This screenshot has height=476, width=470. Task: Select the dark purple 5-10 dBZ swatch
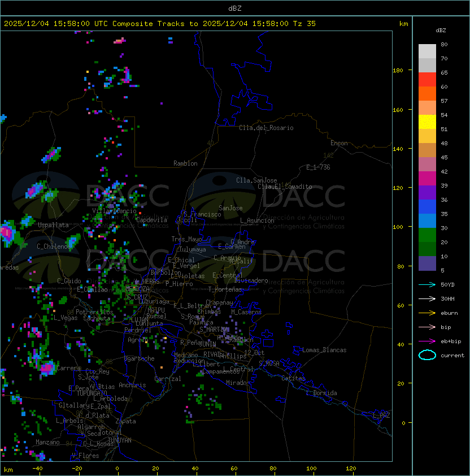[427, 263]
